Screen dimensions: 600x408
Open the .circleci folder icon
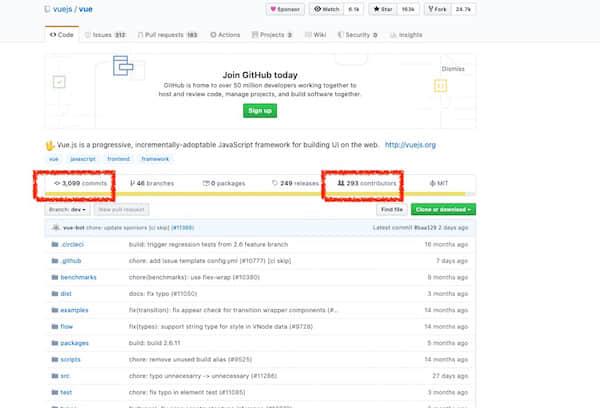pos(53,243)
